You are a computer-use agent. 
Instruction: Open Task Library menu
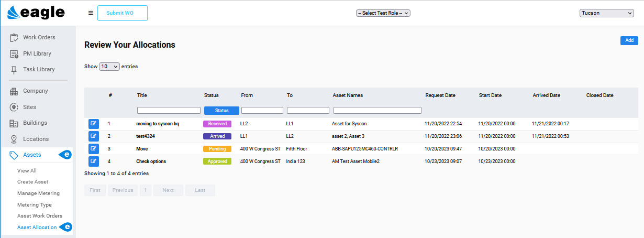39,70
